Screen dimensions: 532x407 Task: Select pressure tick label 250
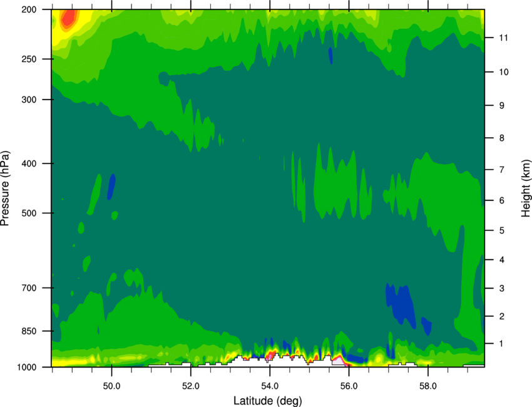(29, 59)
